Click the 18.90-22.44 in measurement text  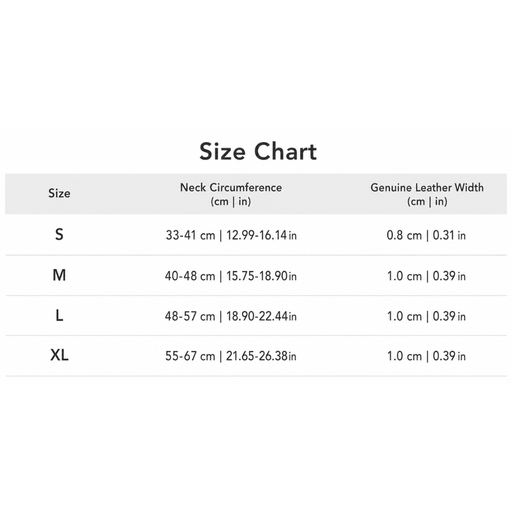(262, 316)
